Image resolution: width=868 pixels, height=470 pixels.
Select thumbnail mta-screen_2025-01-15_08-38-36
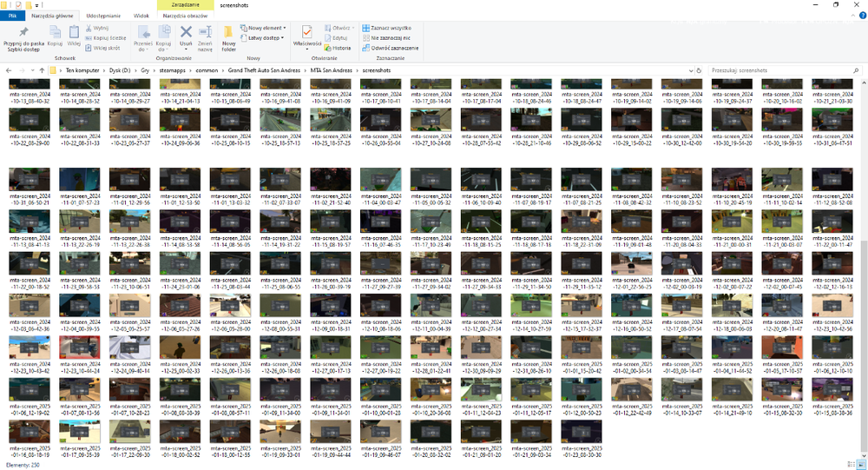[832, 389]
